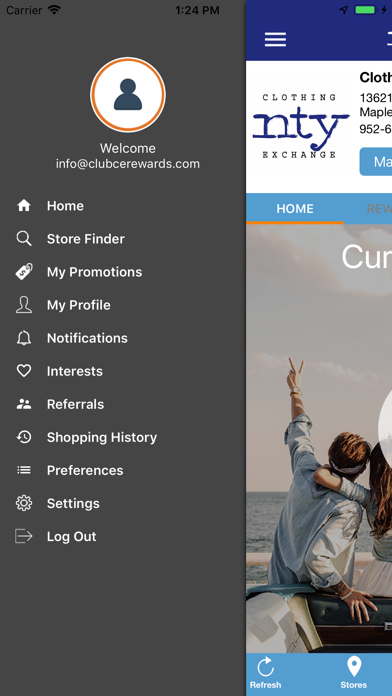Screen dimensions: 392x696
Task: Tap the Preferences list icon
Action: (24, 470)
